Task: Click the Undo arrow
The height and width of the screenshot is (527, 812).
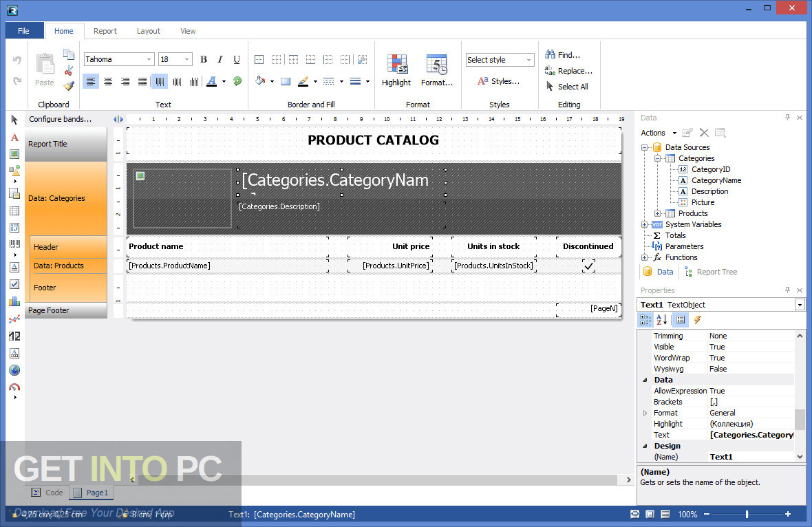Action: click(x=17, y=60)
